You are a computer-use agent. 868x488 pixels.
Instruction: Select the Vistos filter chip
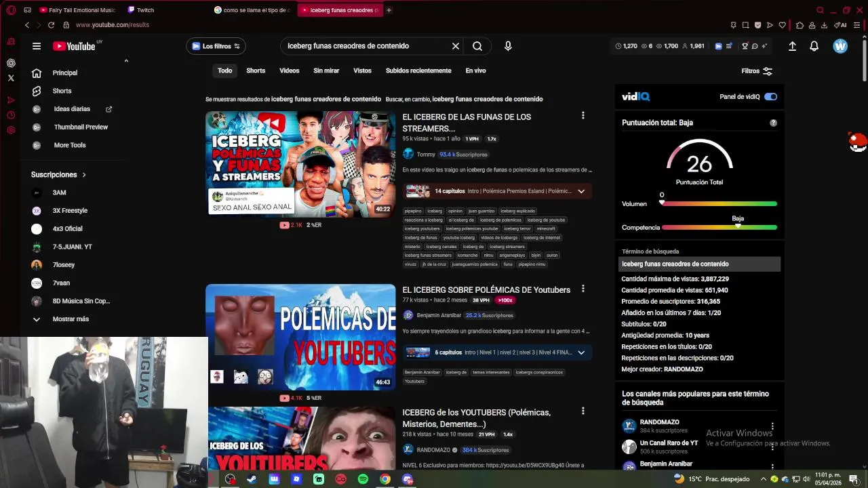(x=362, y=70)
